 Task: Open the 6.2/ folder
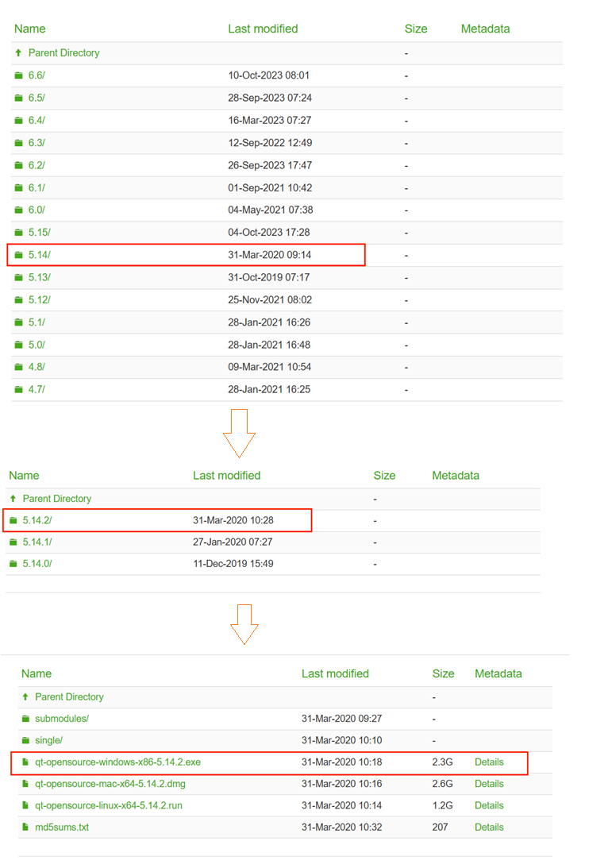(37, 165)
